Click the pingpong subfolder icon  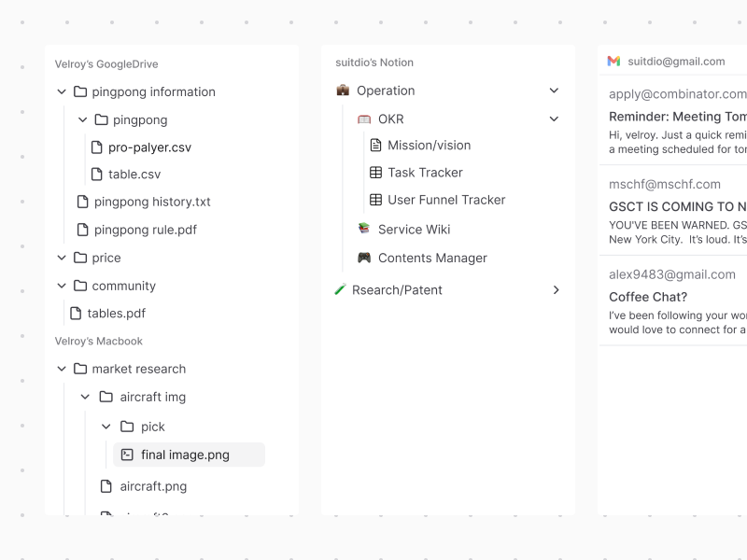click(102, 119)
